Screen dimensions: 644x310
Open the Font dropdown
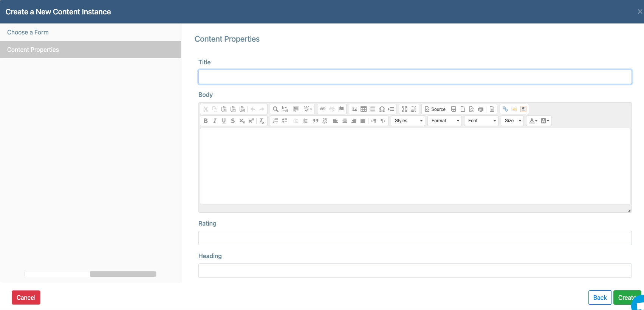click(481, 121)
